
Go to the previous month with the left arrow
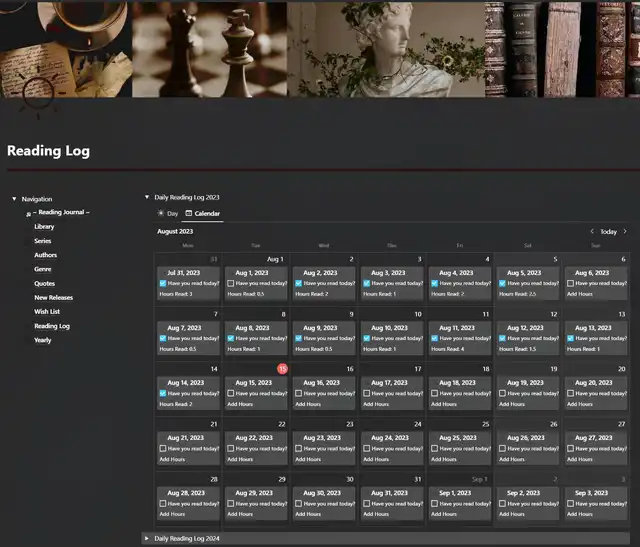click(x=591, y=231)
